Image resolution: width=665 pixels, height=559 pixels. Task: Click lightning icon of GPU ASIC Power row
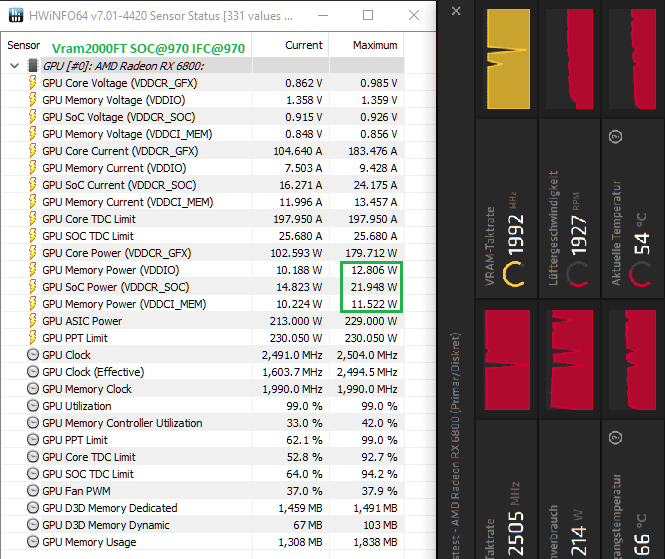coord(33,321)
